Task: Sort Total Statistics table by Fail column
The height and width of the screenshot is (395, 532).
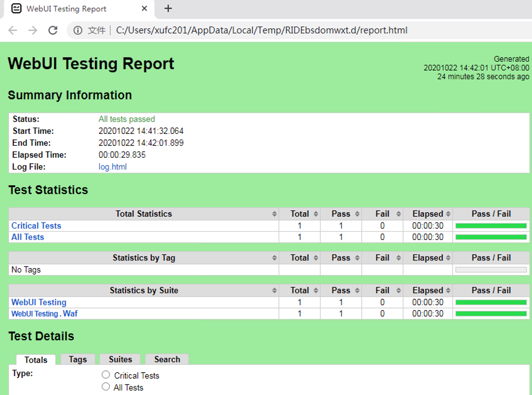Action: pyautogui.click(x=399, y=214)
